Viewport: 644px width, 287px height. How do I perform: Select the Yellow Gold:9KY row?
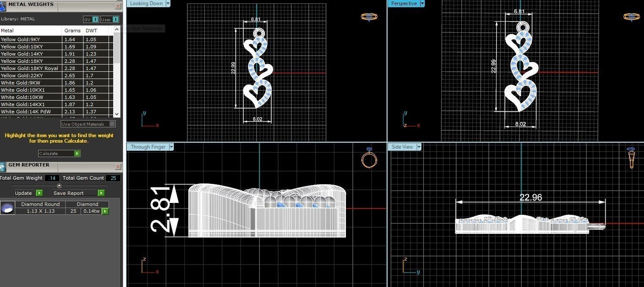56,39
